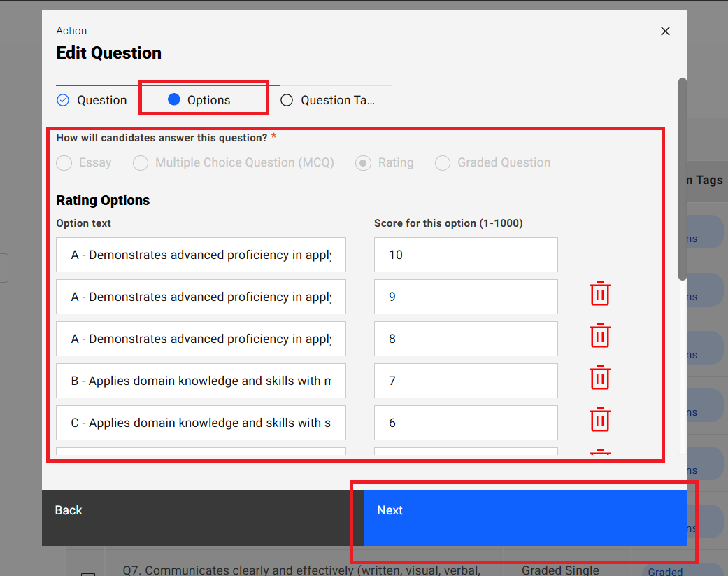
Task: Delete the rating option scored 9
Action: [599, 294]
